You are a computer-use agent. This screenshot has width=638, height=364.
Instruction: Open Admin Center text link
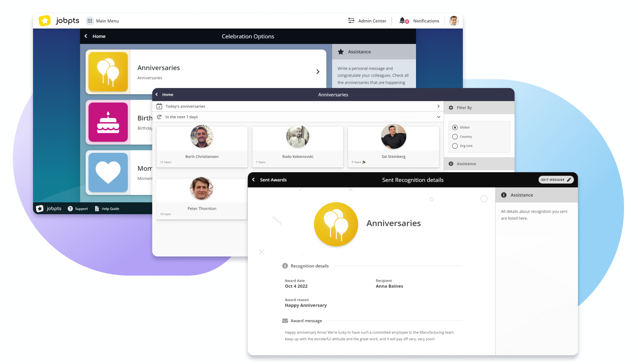pos(372,21)
